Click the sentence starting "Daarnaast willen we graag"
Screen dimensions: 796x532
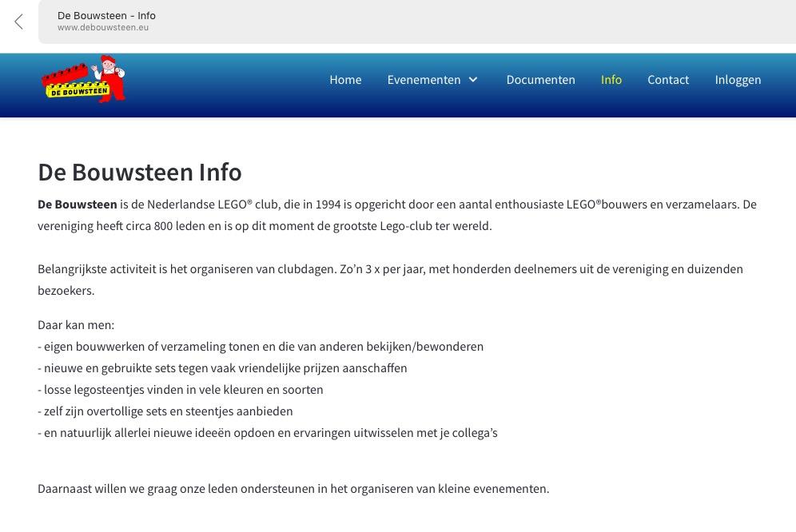coord(293,489)
